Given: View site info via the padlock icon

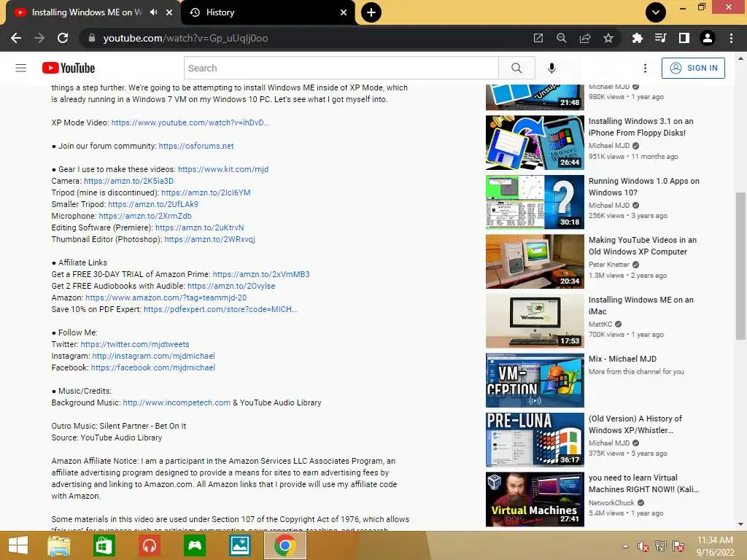Looking at the screenshot, I should click(91, 38).
